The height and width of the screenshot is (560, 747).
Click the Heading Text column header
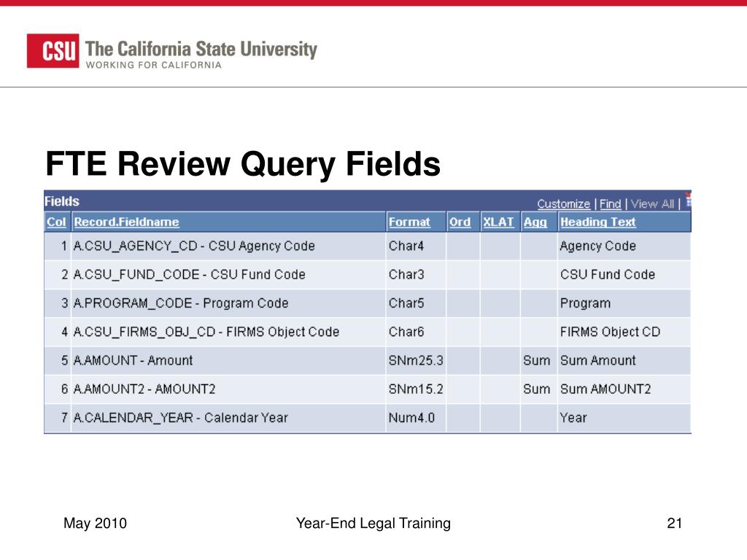pos(598,222)
